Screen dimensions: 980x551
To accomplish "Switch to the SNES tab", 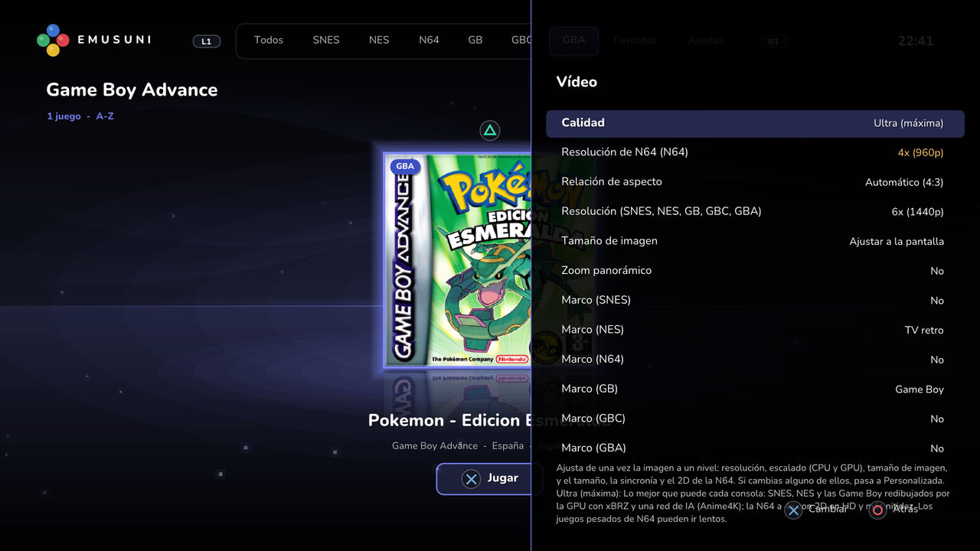I will point(326,41).
